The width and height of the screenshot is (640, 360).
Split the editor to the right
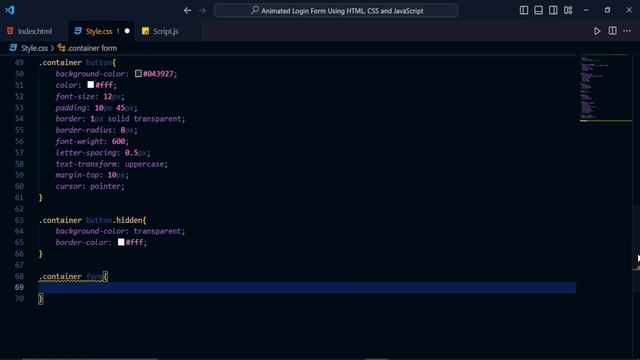point(612,31)
